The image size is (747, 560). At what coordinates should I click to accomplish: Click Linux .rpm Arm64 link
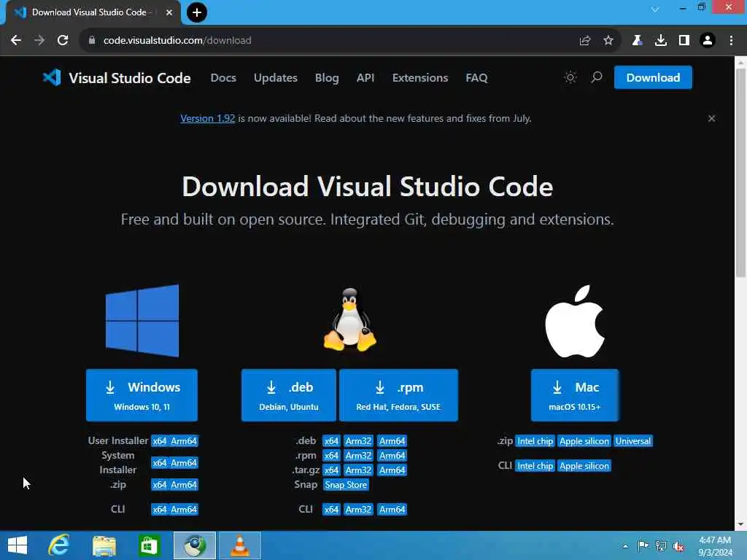click(x=392, y=456)
